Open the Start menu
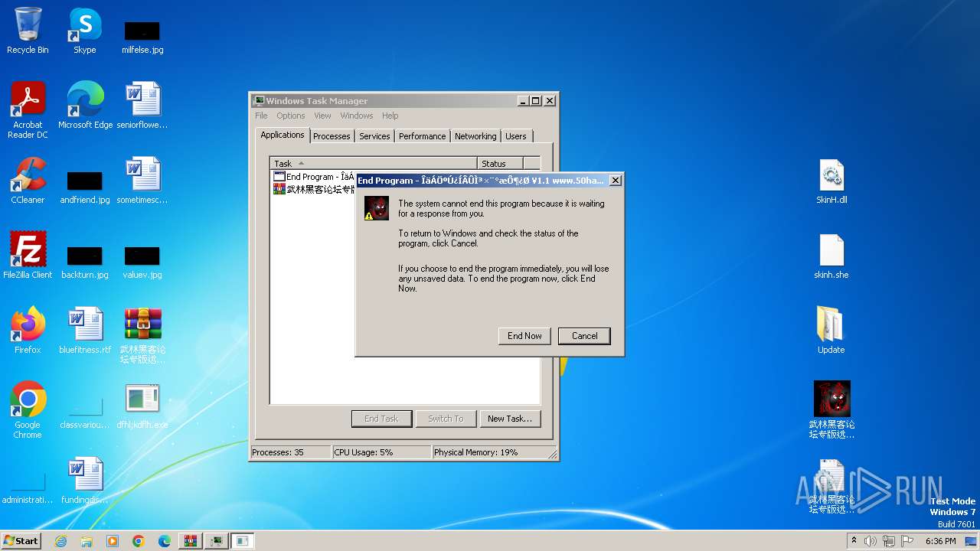The height and width of the screenshot is (551, 980). (x=21, y=541)
